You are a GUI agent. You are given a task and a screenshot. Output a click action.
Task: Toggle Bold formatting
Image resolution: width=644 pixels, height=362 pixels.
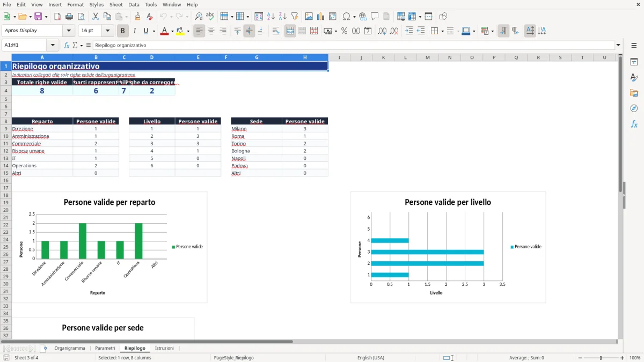tap(122, 31)
